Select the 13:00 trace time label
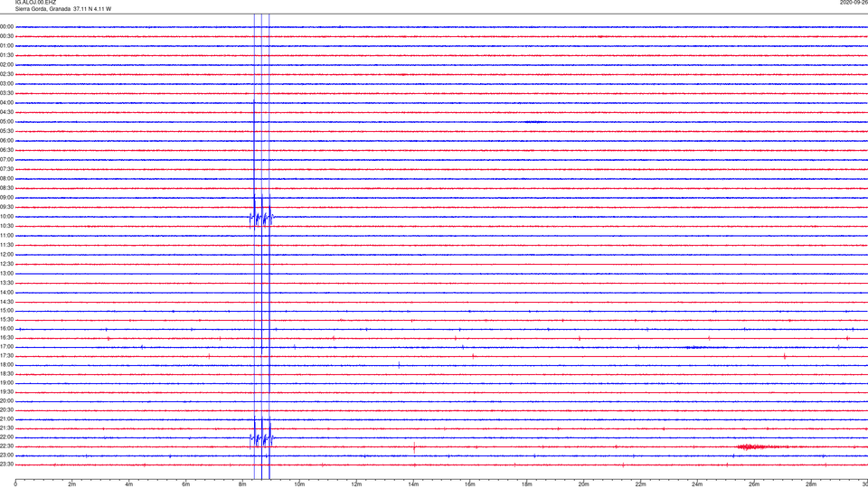 point(7,273)
